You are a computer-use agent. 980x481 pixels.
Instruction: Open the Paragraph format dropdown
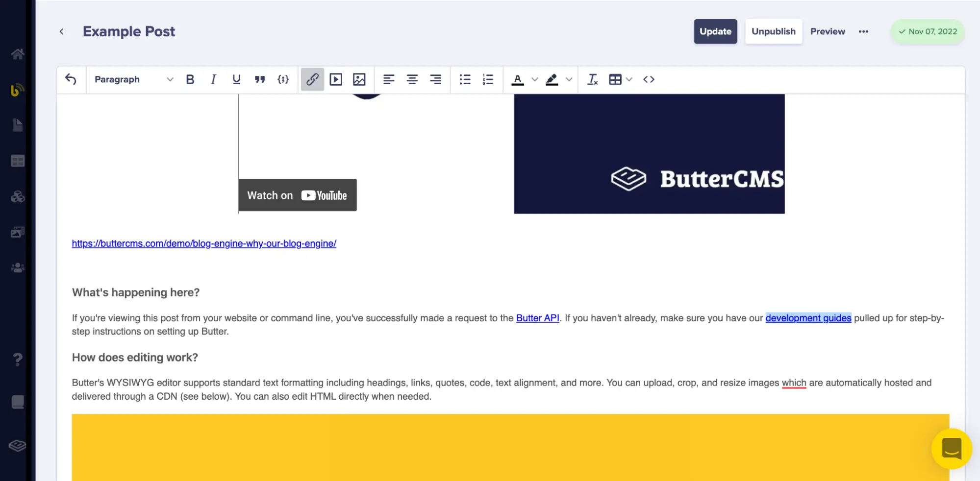point(133,79)
